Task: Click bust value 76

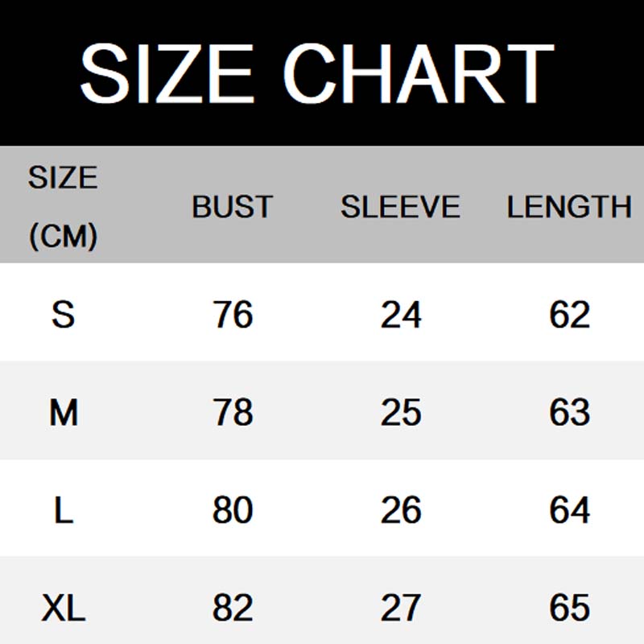Action: [x=233, y=314]
